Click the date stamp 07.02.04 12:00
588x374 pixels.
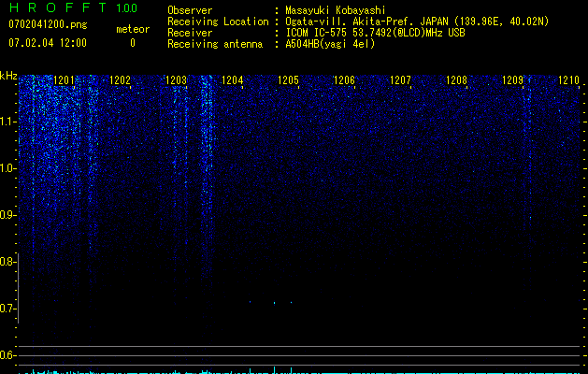[48, 43]
